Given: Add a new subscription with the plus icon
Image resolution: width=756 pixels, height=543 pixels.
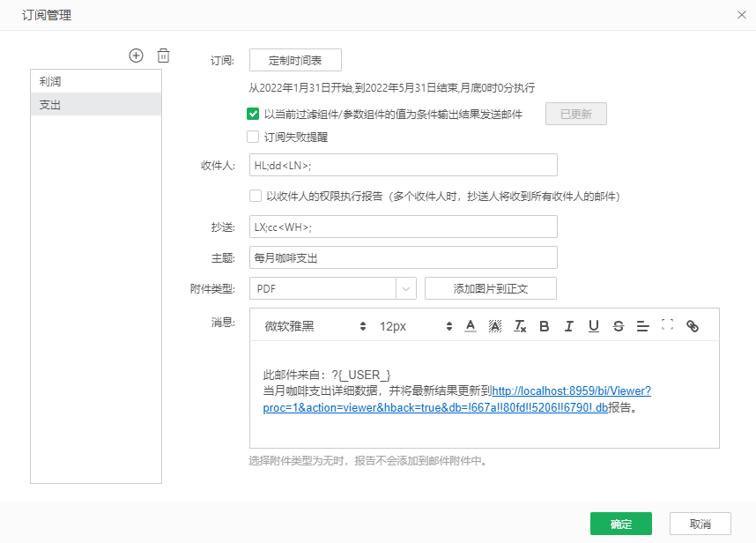Looking at the screenshot, I should pyautogui.click(x=136, y=55).
